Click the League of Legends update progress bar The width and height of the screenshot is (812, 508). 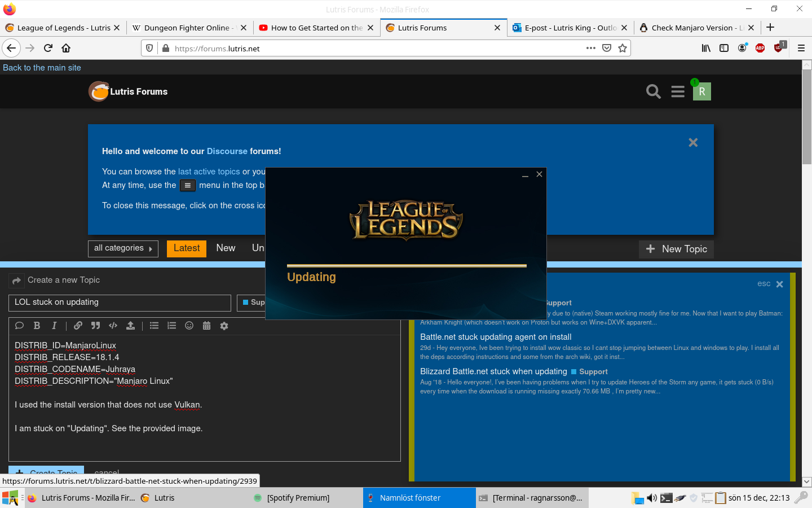(407, 265)
